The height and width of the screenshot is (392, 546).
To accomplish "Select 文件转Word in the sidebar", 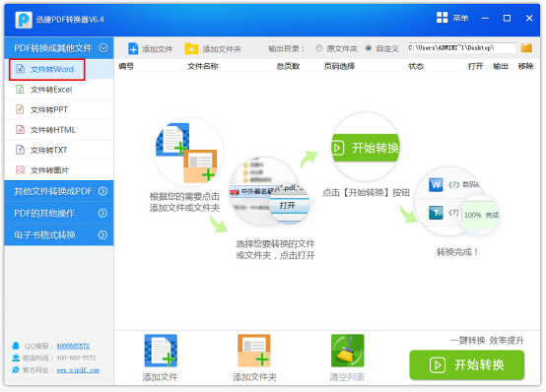I will [x=59, y=69].
